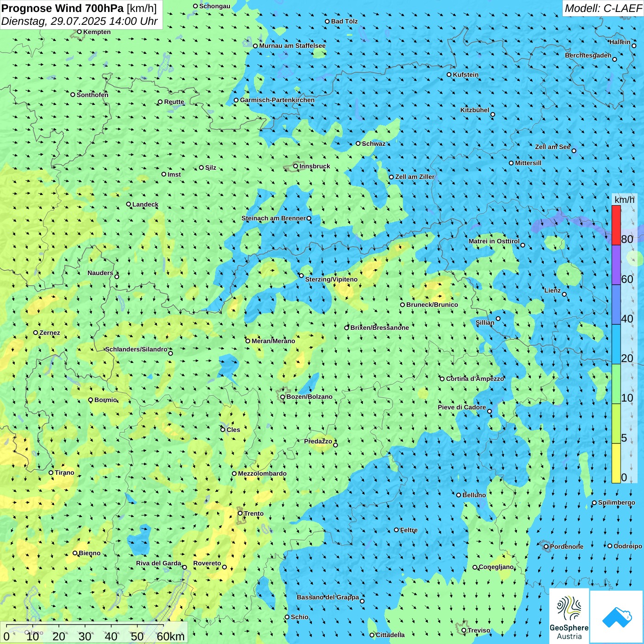
Task: Click the Lienz label
Action: click(x=552, y=290)
